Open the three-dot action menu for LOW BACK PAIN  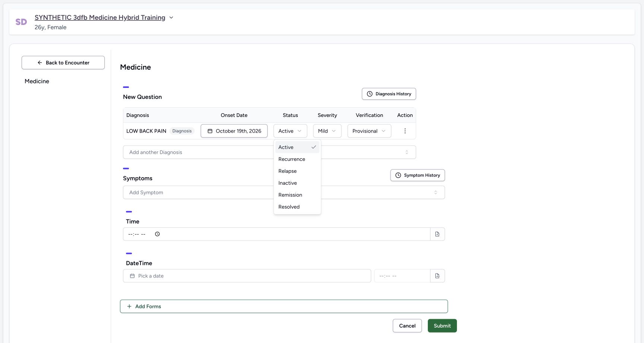click(405, 131)
